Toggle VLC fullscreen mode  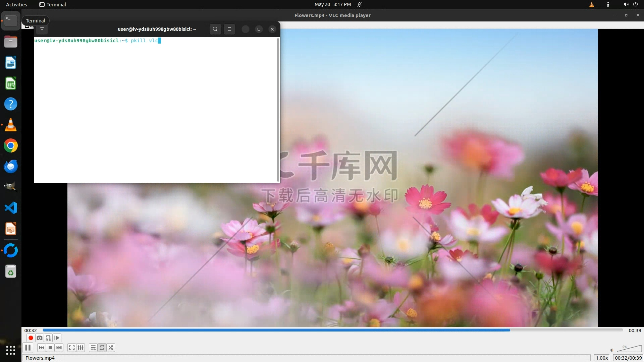71,348
